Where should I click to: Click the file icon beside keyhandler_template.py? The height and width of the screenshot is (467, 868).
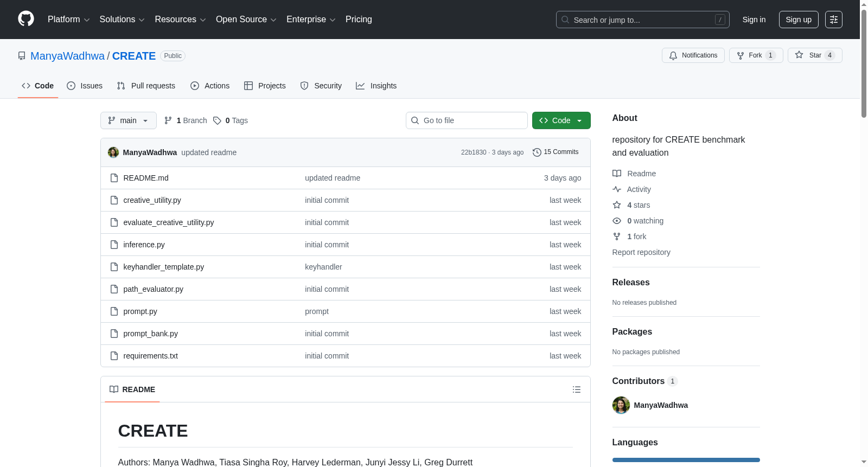coord(114,267)
